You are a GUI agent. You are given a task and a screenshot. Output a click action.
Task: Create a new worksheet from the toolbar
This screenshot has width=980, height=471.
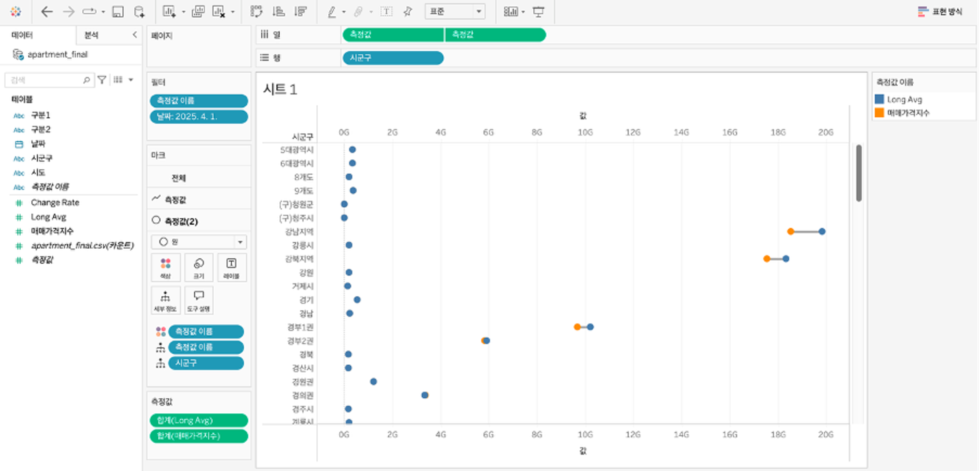[x=169, y=12]
